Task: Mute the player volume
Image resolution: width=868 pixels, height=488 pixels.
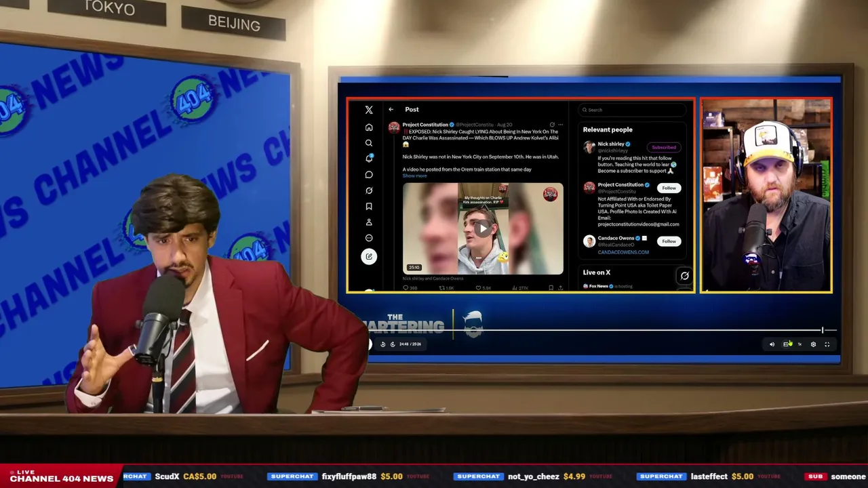Action: (x=772, y=344)
